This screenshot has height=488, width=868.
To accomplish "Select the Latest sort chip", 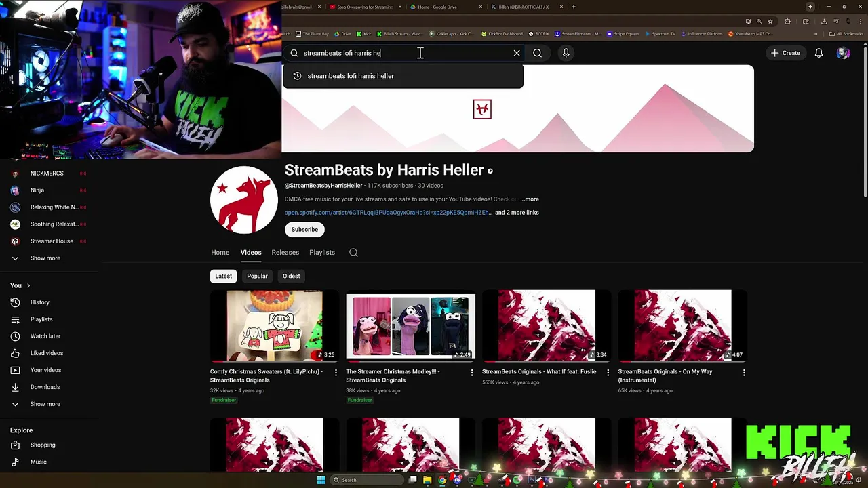I will pyautogui.click(x=223, y=276).
